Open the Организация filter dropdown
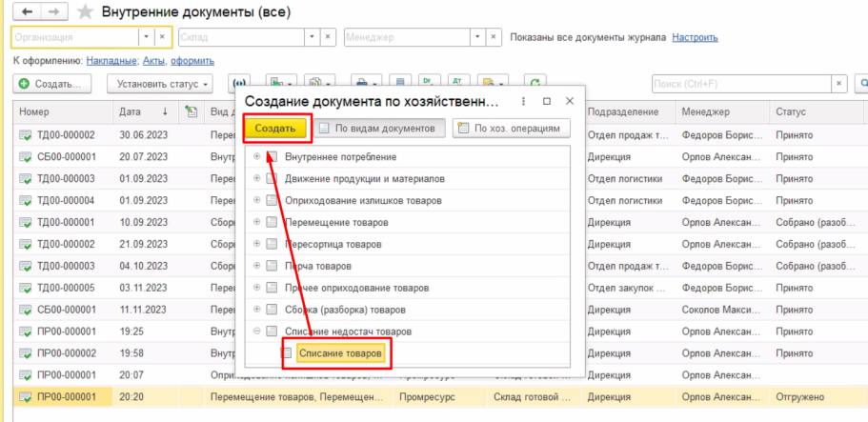 pos(146,37)
